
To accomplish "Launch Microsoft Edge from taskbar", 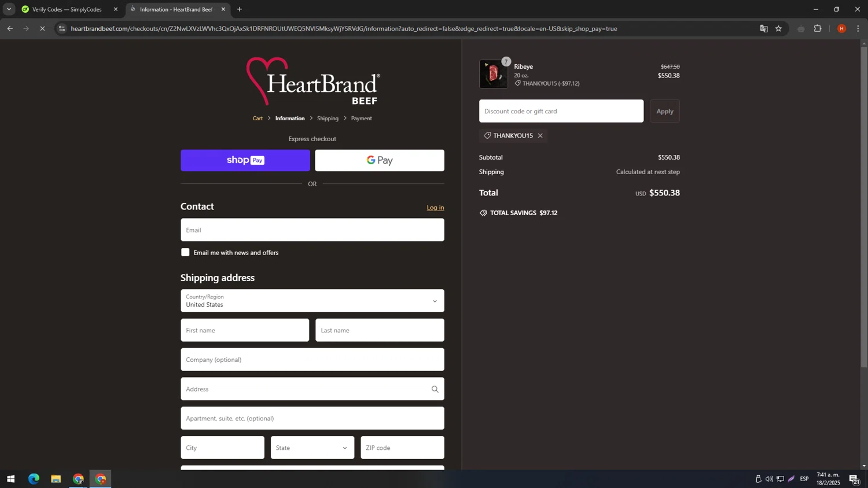I will point(34,479).
